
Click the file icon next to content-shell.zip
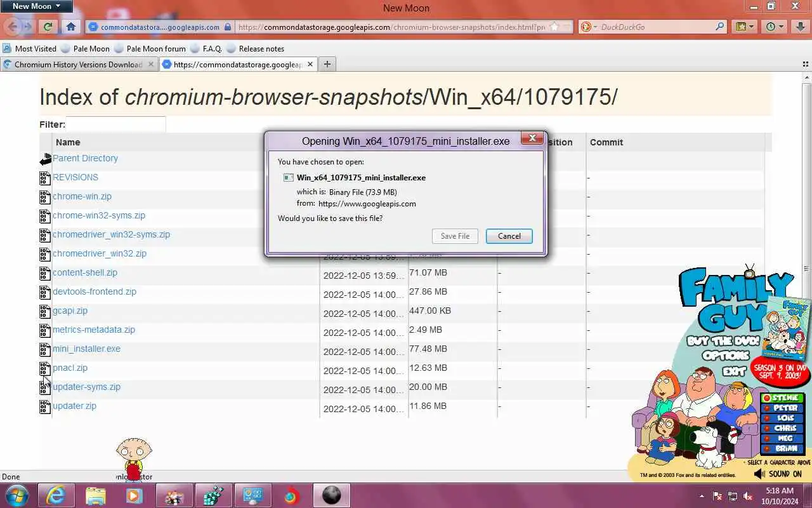point(45,274)
